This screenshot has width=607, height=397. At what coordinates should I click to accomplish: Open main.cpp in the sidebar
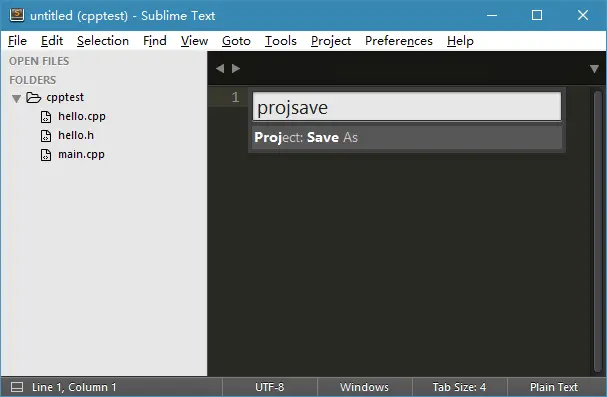(x=81, y=154)
